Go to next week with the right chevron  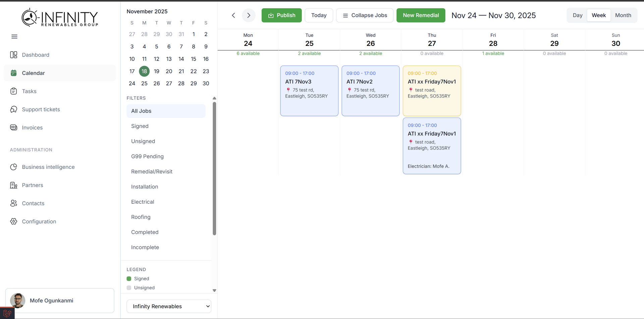[x=249, y=15]
